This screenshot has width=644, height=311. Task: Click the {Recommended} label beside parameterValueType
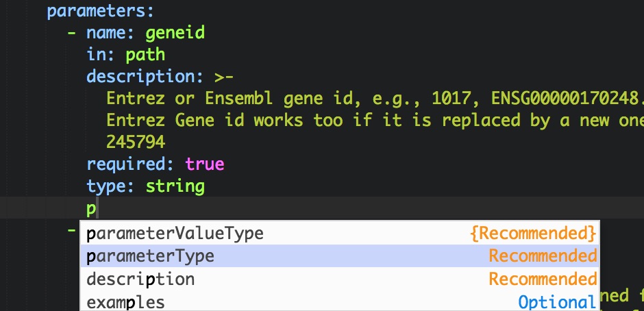coord(533,234)
